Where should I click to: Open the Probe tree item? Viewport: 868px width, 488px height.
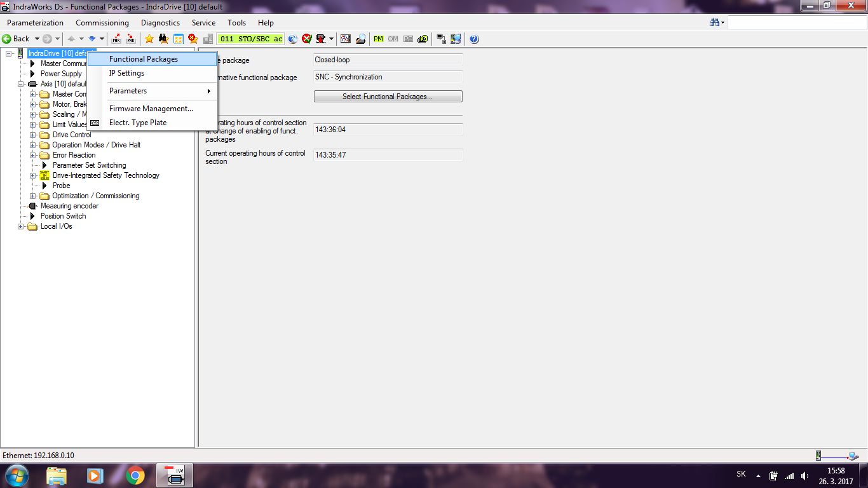(x=61, y=186)
